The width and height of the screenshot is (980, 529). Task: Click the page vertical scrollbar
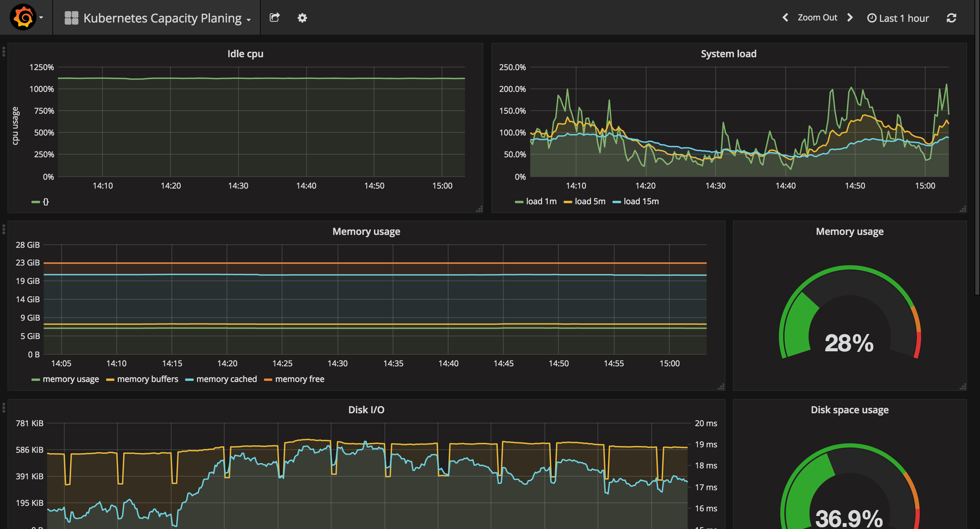[977, 147]
